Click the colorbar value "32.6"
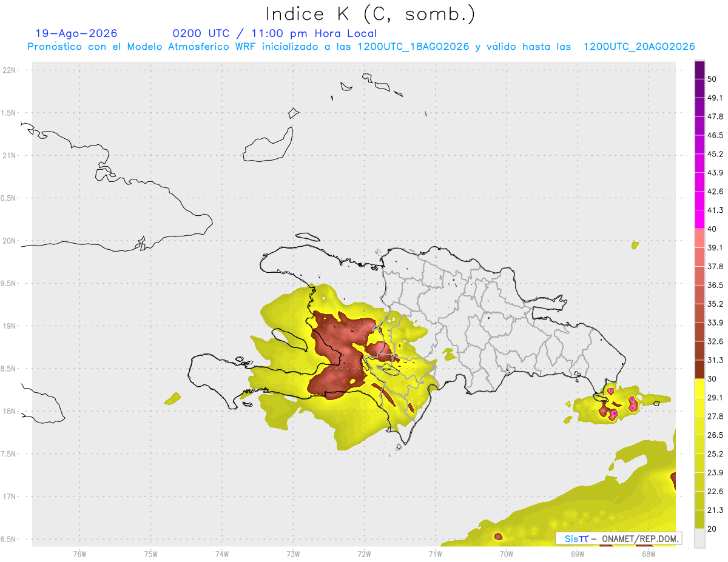Viewport: 728px width, 562px height. pos(715,341)
